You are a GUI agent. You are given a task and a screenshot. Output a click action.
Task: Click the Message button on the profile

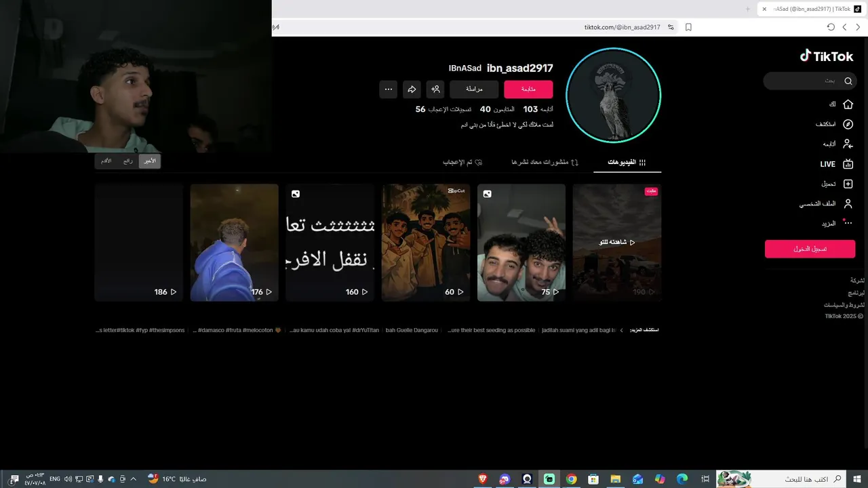pyautogui.click(x=474, y=89)
